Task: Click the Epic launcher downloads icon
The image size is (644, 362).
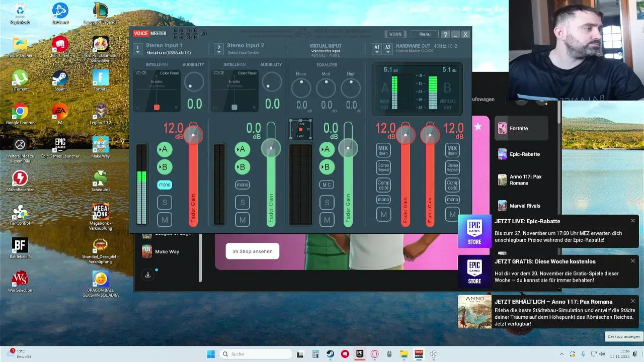Action: [x=148, y=275]
